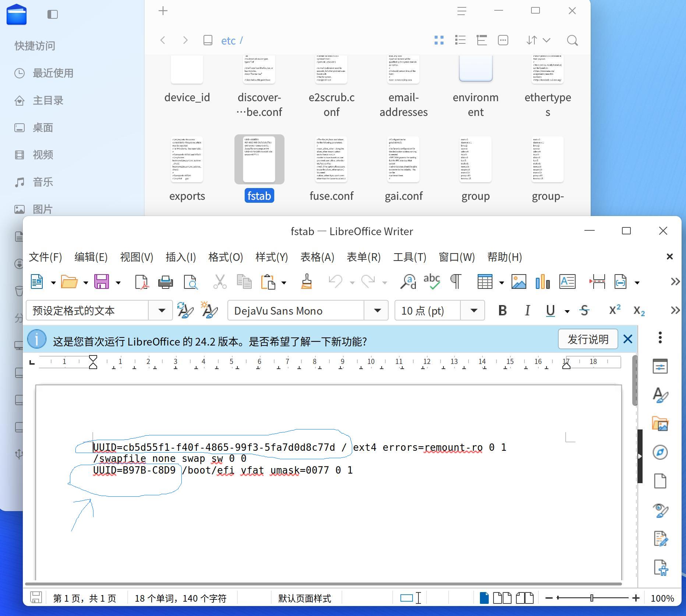Image resolution: width=686 pixels, height=616 pixels.
Task: Open sidebar Properties deck
Action: (x=660, y=367)
